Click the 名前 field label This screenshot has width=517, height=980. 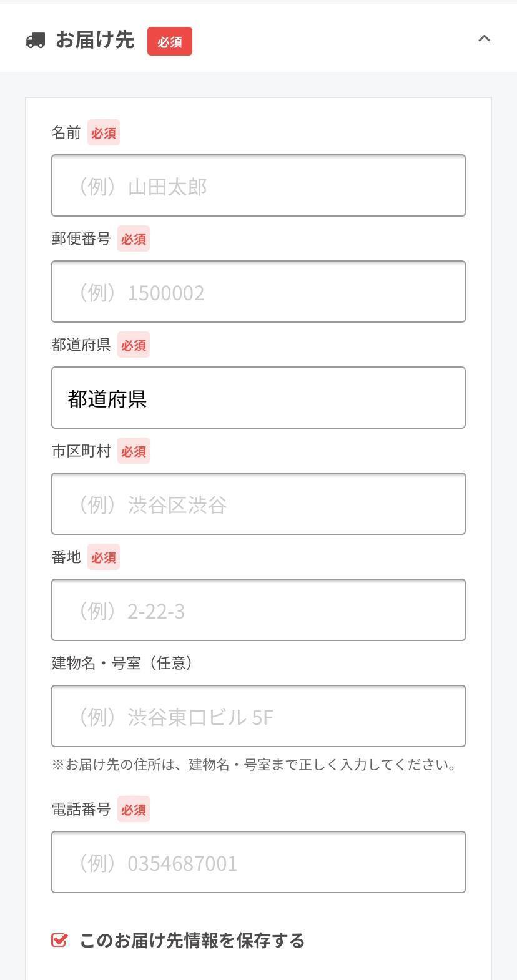(66, 133)
